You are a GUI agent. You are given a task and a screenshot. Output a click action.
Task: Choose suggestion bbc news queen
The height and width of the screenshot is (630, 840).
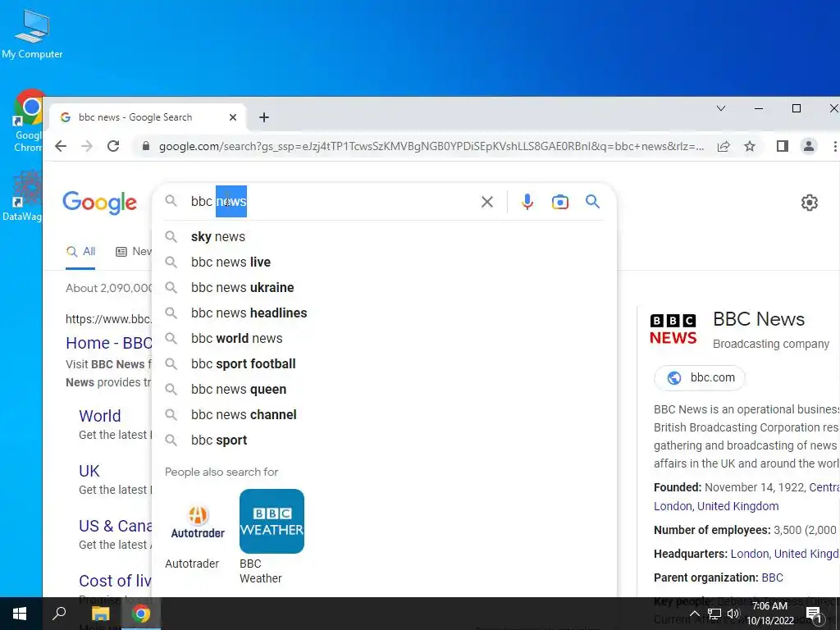click(384, 390)
